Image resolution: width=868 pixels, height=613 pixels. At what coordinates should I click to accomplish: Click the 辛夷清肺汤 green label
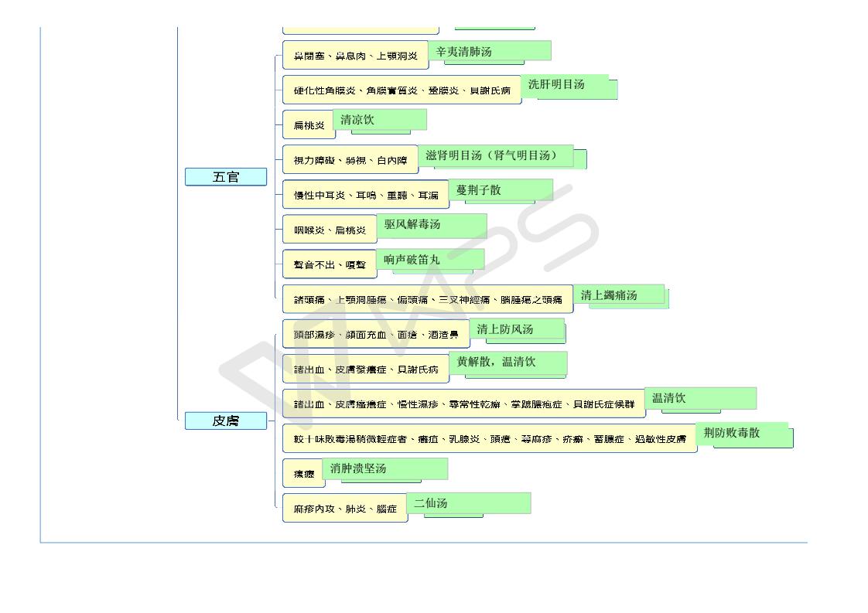(x=489, y=51)
